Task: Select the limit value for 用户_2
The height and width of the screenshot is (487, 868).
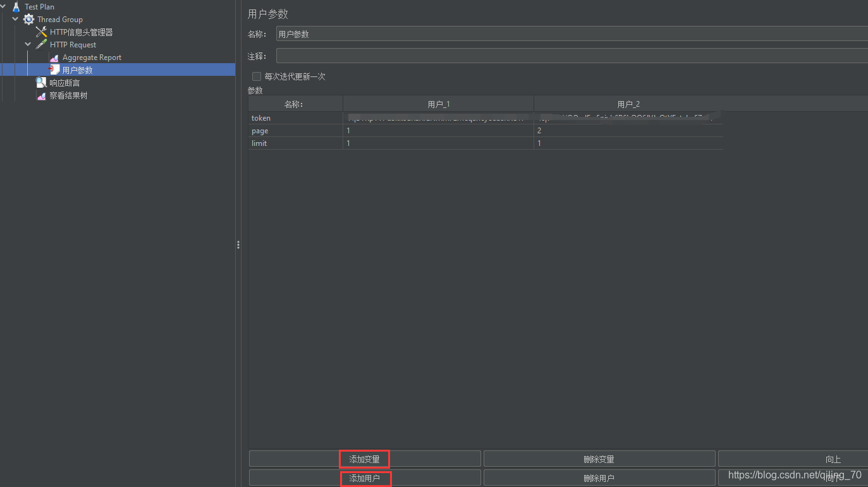Action: [x=628, y=143]
